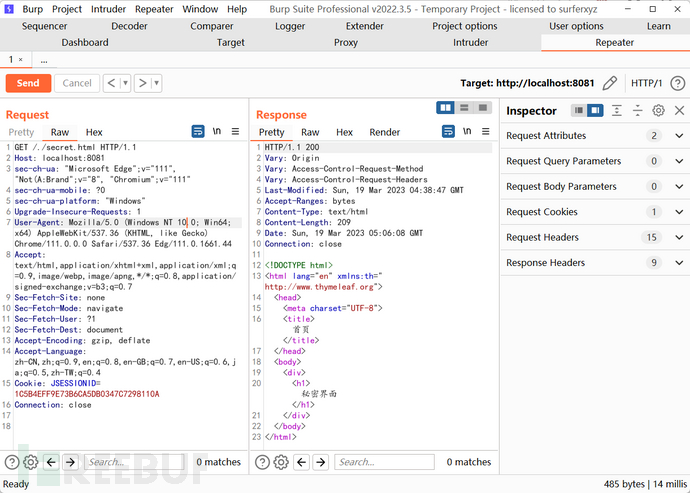
Task: Toggle word wrap icon in Request panel
Action: pos(198,131)
